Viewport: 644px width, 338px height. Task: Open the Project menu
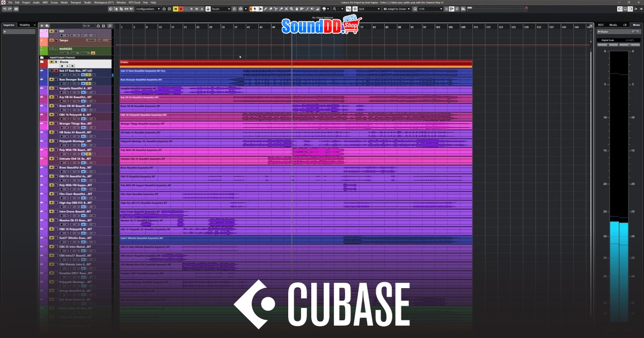tap(25, 2)
